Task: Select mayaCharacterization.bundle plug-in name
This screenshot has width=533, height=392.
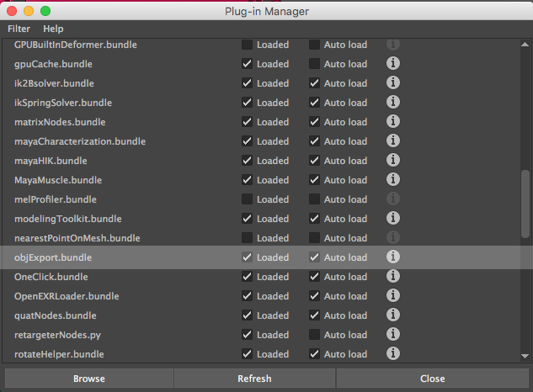Action: [x=80, y=141]
